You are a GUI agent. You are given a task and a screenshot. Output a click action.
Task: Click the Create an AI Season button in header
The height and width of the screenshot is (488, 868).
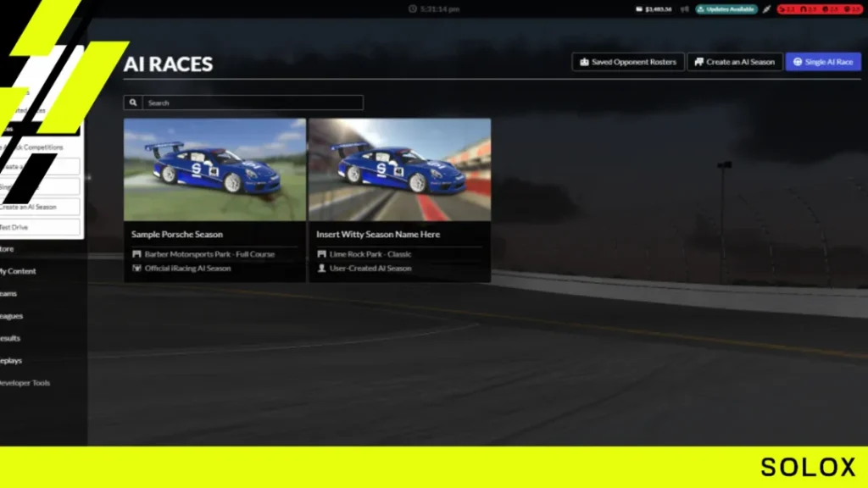pos(735,62)
